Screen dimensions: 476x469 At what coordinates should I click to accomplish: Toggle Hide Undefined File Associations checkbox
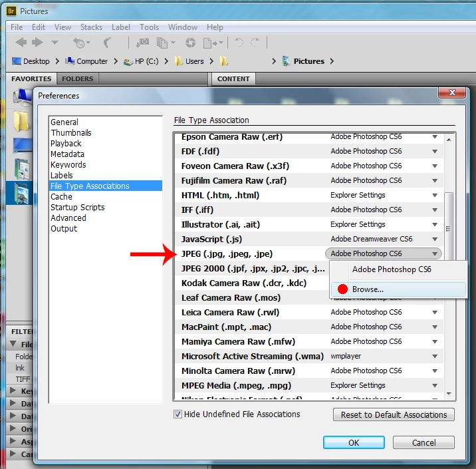click(x=178, y=414)
